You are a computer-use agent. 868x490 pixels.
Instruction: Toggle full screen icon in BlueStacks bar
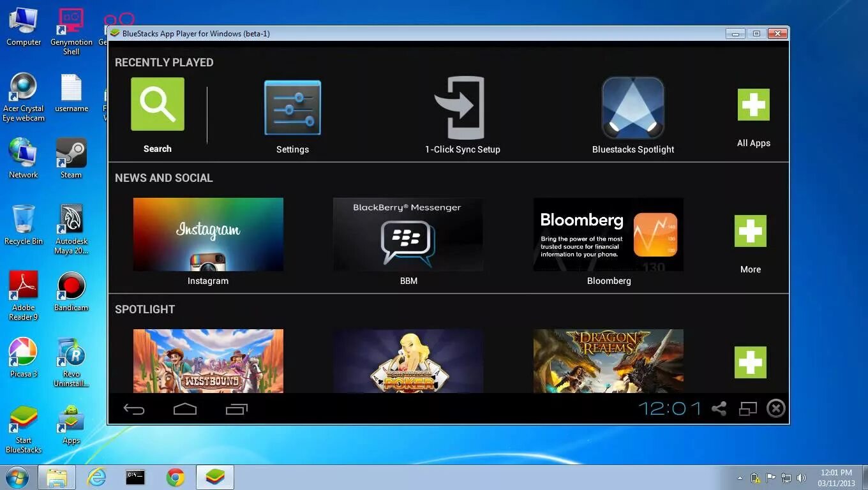click(747, 408)
